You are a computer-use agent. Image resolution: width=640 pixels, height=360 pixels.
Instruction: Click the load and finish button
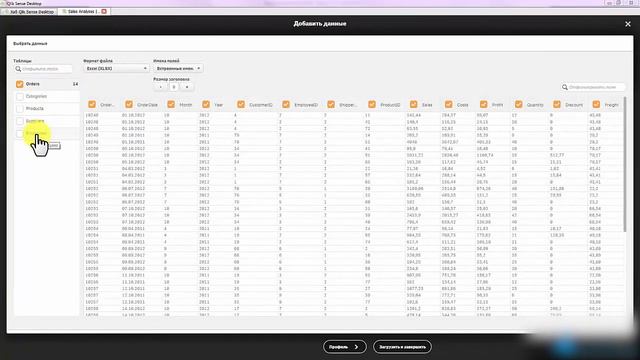pyautogui.click(x=402, y=347)
